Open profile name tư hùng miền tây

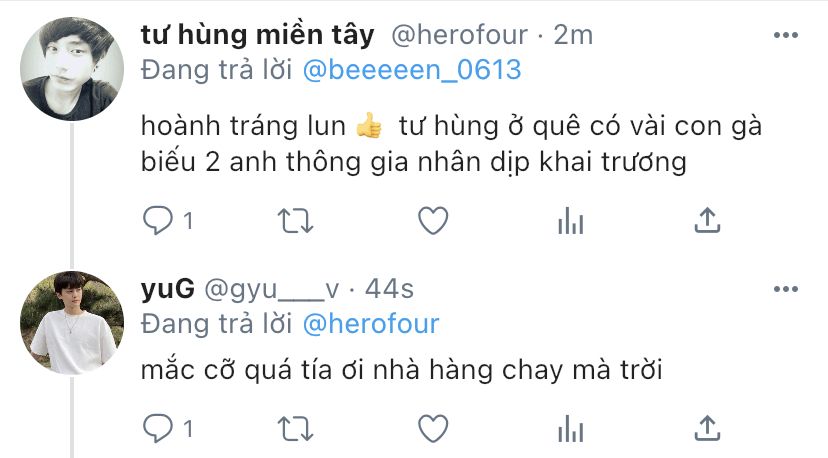pyautogui.click(x=258, y=35)
